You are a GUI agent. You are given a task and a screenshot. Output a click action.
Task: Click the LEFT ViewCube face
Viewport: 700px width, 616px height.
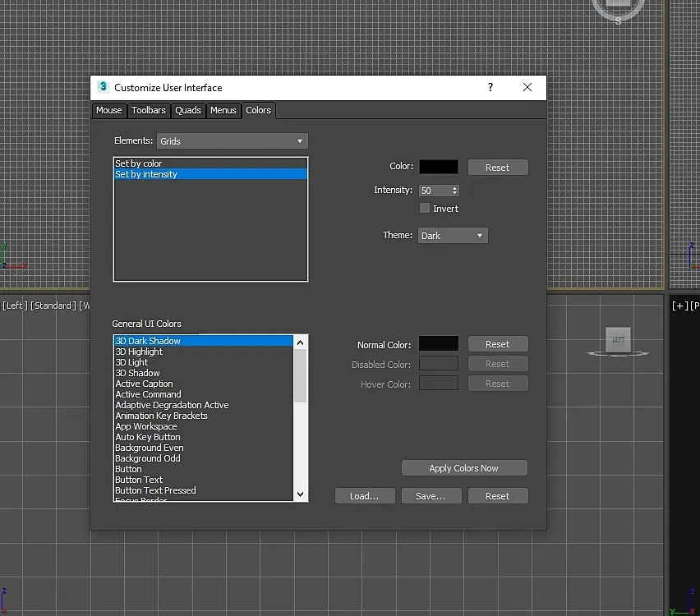618,339
